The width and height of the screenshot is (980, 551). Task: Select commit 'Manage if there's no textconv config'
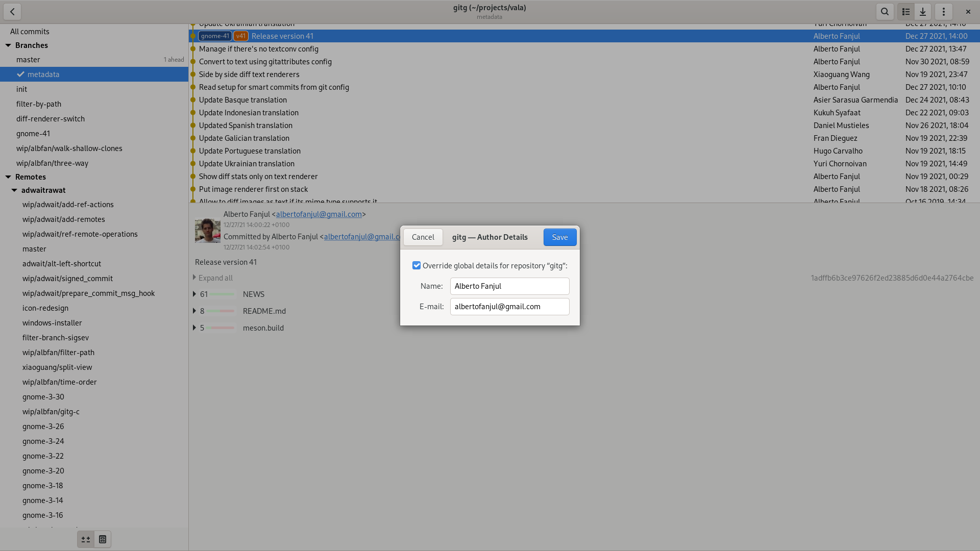(584, 49)
